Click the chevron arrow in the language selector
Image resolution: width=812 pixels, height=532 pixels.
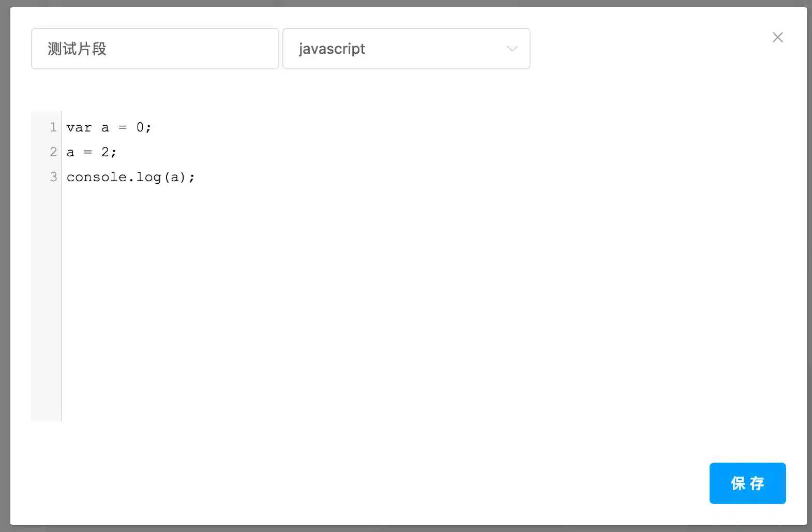pyautogui.click(x=512, y=49)
